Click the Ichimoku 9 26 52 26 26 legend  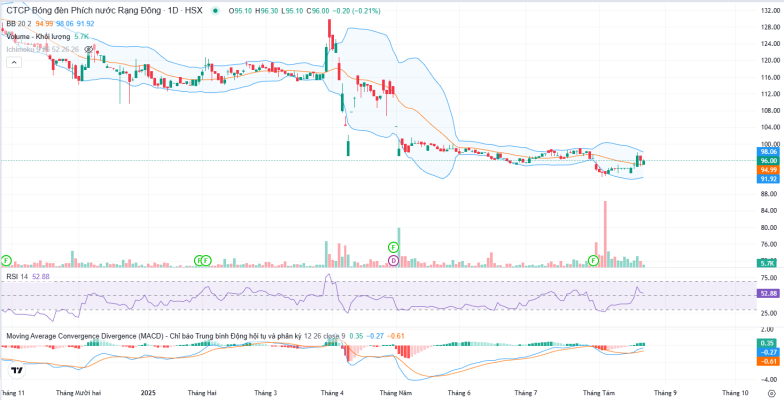point(42,49)
